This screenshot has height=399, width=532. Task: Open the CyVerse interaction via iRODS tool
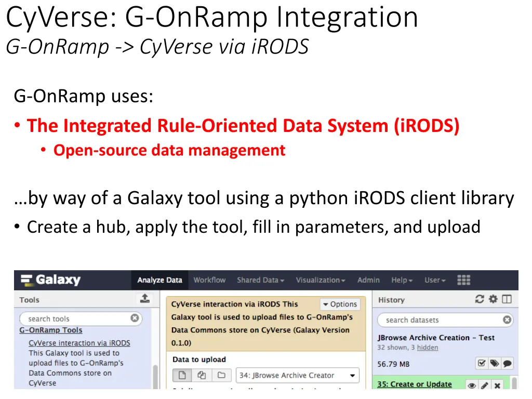(x=79, y=343)
